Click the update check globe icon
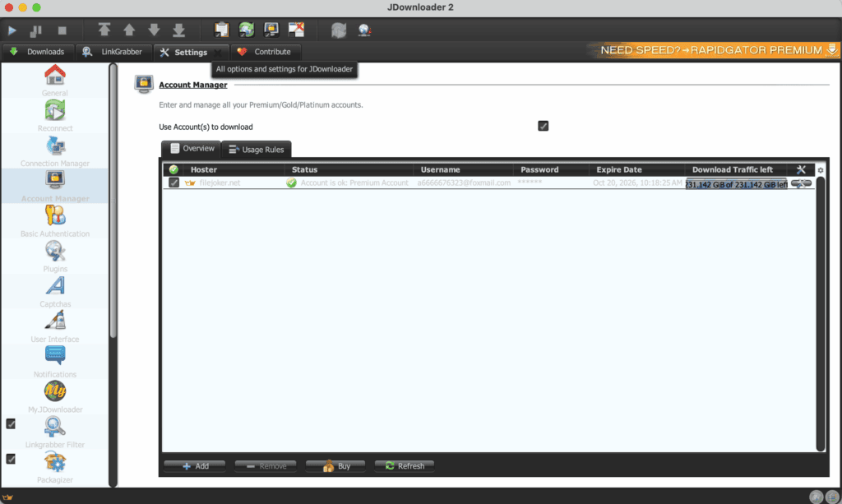This screenshot has width=842, height=504. tap(364, 30)
